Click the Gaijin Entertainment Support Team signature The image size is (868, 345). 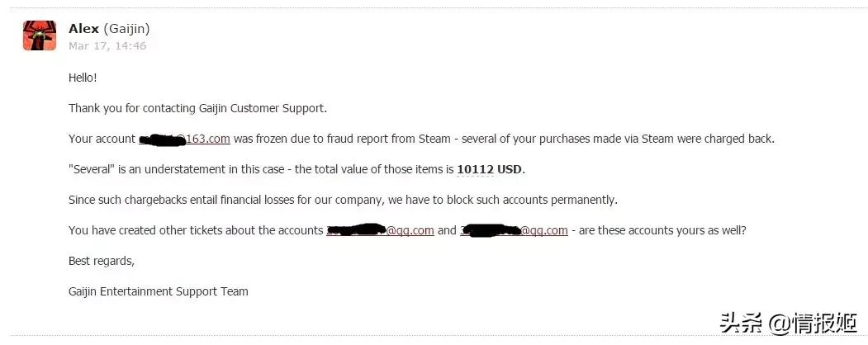158,291
